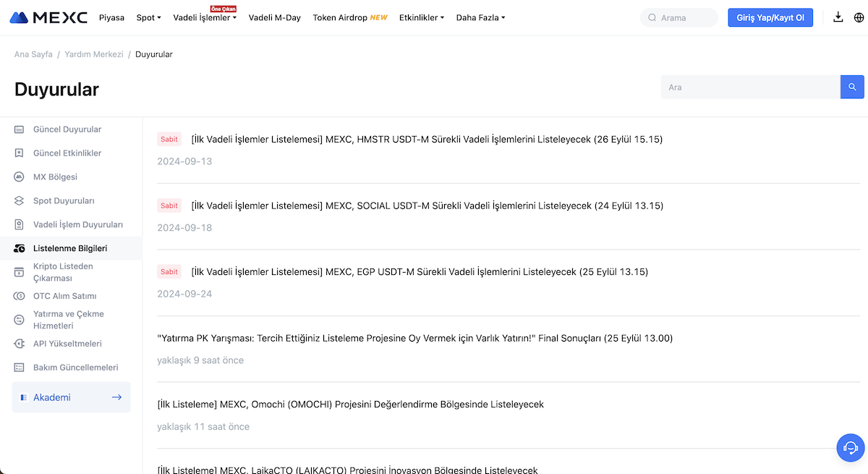Open the Spot dropdown menu
Viewport: 868px width, 474px height.
(x=148, y=17)
